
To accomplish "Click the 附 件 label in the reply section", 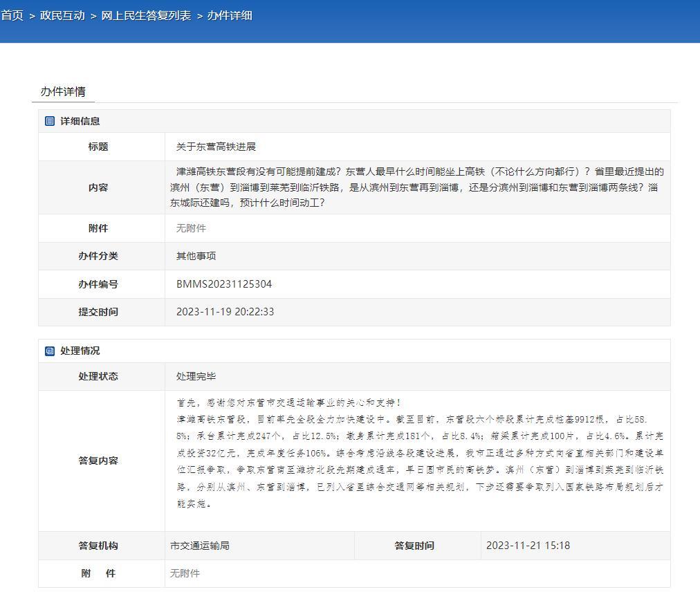I will pyautogui.click(x=98, y=573).
